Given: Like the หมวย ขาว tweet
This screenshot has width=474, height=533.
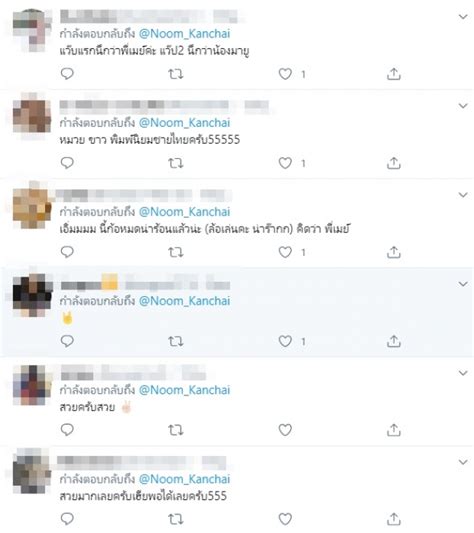Looking at the screenshot, I should tap(285, 163).
